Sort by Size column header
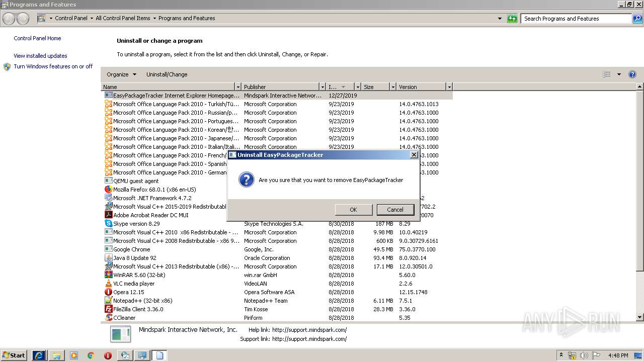 coord(376,87)
